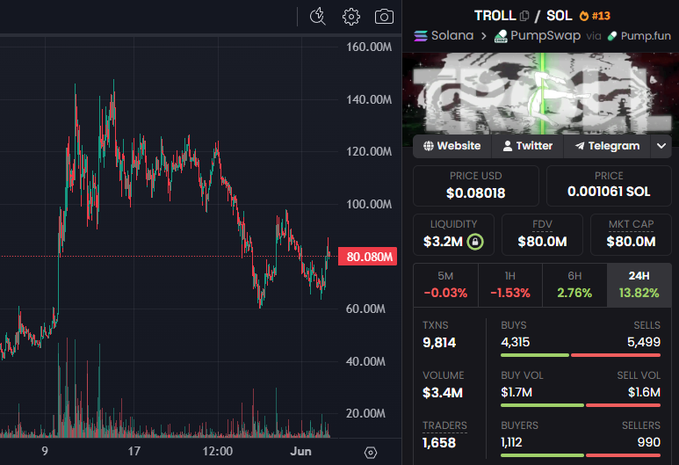The image size is (679, 465).
Task: Click the liquidity lock icon
Action: 475,242
